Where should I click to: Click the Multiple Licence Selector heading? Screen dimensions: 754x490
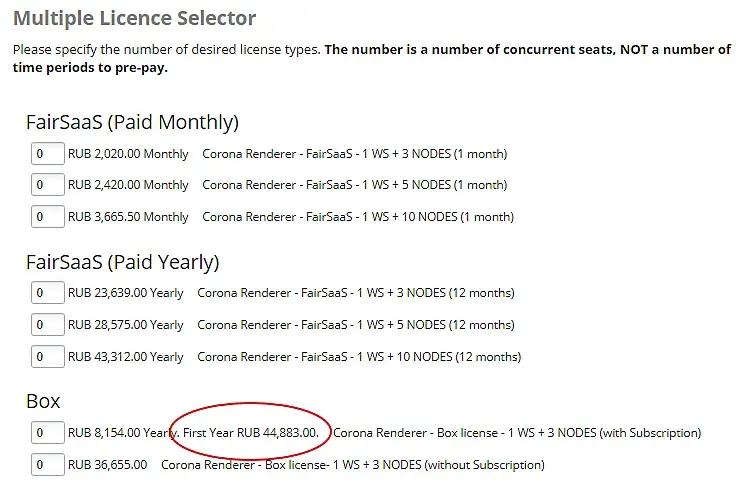(135, 18)
